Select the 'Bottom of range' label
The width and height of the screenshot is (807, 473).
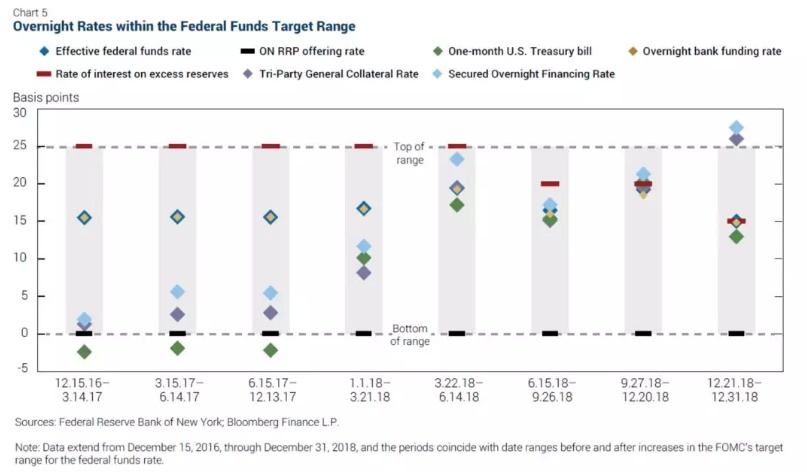tap(410, 334)
